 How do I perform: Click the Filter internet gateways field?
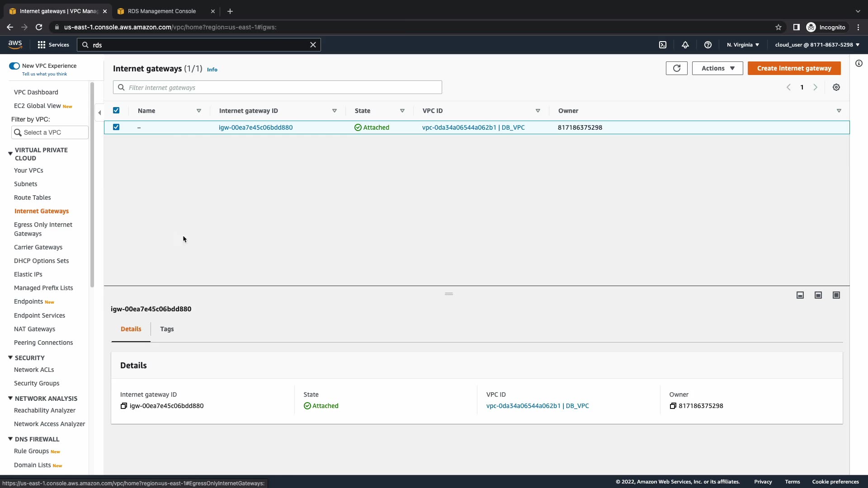click(280, 88)
